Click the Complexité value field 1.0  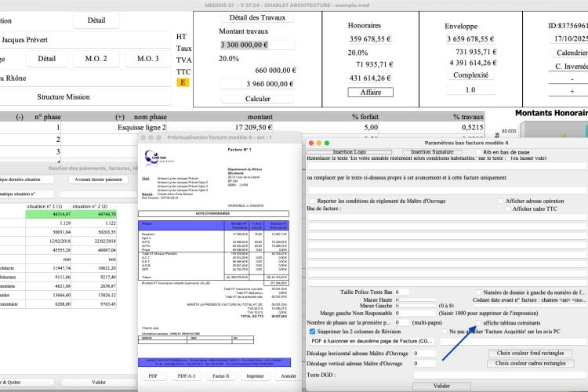click(x=470, y=89)
